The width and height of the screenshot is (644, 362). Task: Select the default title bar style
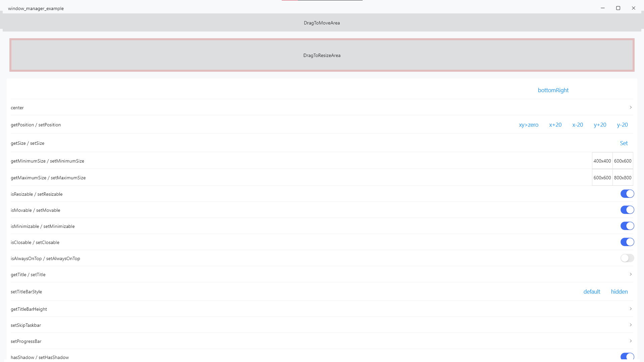point(592,292)
